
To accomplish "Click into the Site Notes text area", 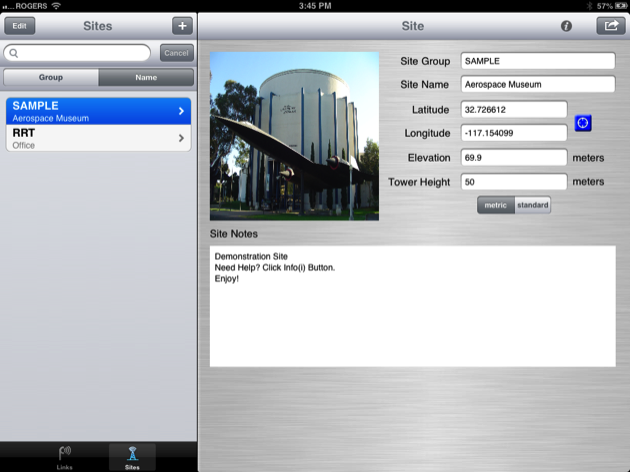I will pos(412,305).
